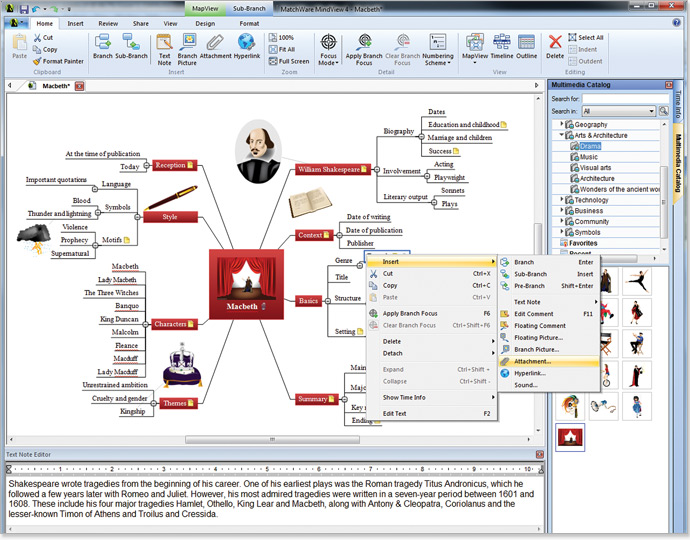Select the Basics branch
Screen dimensions: 690x540
308,301
